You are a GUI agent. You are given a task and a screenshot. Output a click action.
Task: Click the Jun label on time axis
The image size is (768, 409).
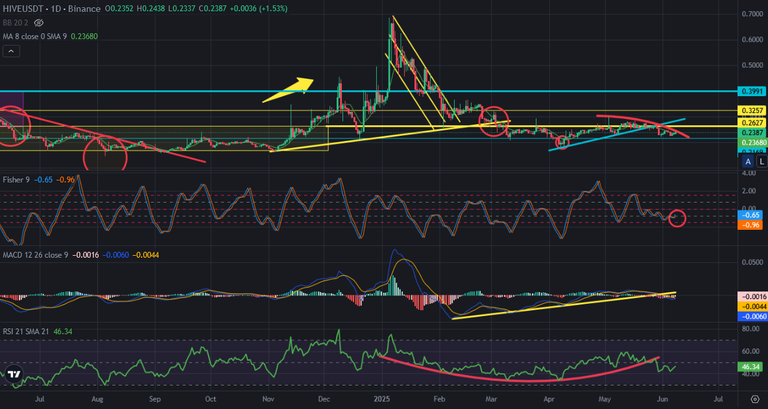pos(662,399)
